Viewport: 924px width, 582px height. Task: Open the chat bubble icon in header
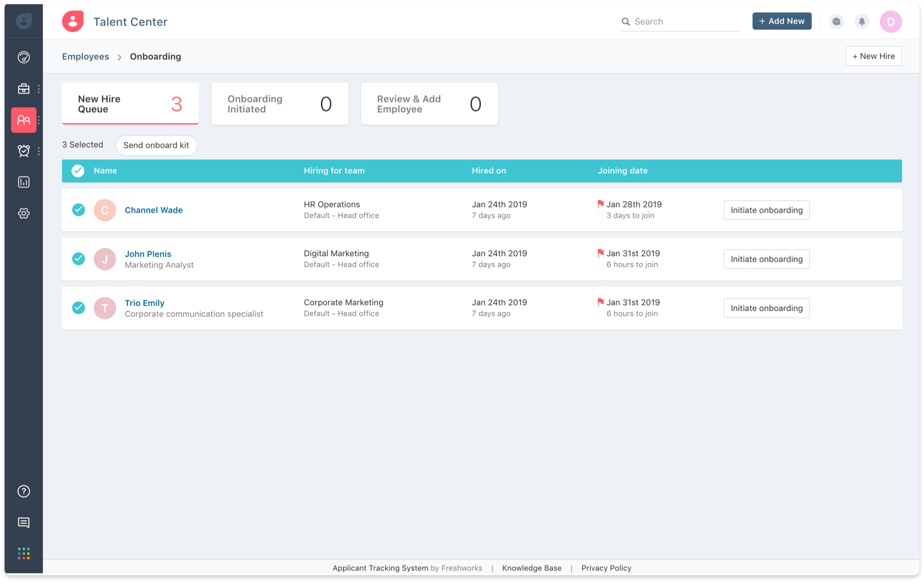tap(837, 22)
